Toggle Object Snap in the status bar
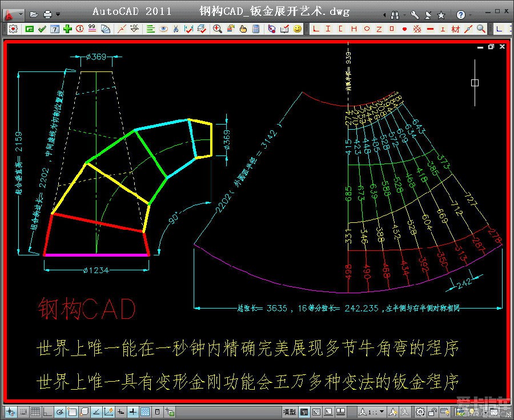 (x=72, y=412)
